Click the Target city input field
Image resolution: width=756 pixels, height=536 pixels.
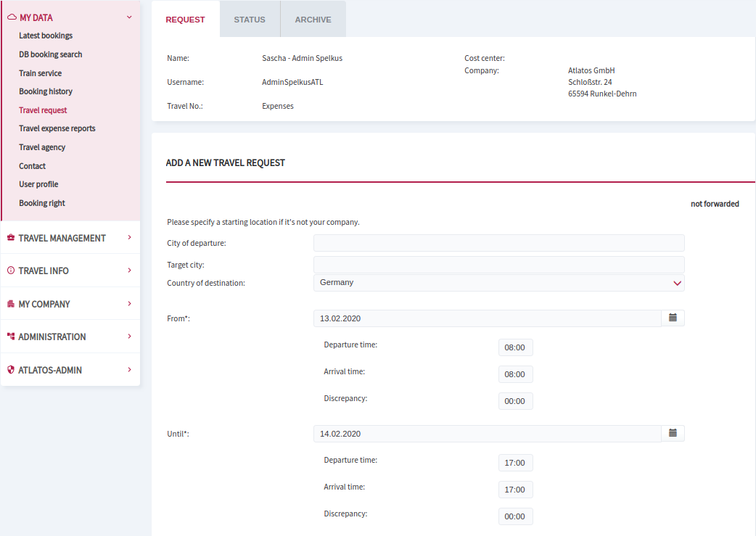(499, 265)
